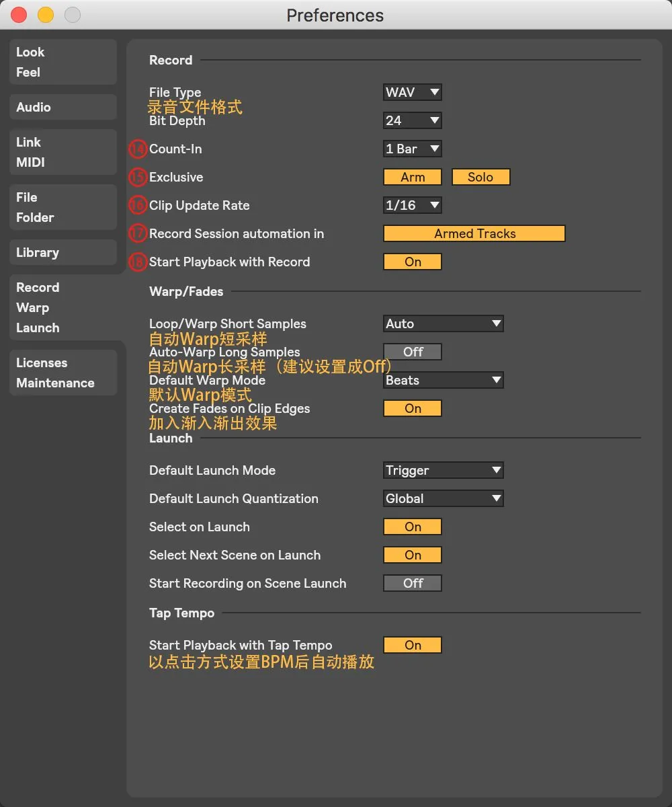Open the Link MIDI preferences tab

(63, 152)
